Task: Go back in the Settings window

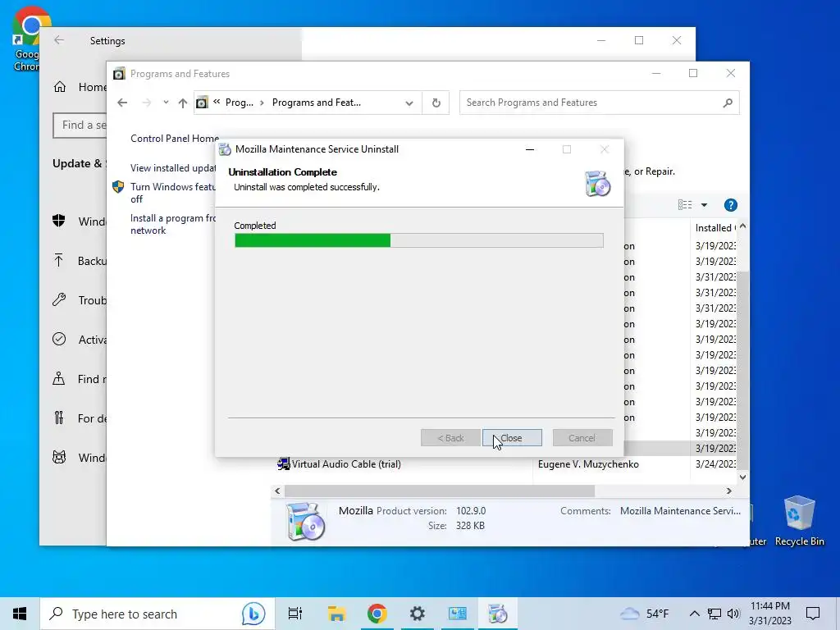Action: [59, 40]
